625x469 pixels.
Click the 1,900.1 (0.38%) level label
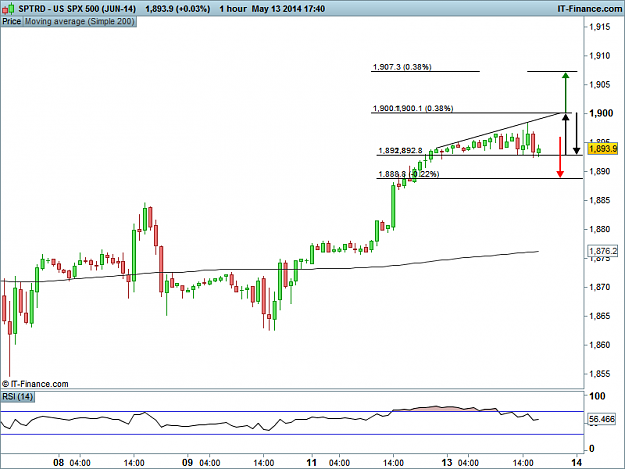[425, 108]
